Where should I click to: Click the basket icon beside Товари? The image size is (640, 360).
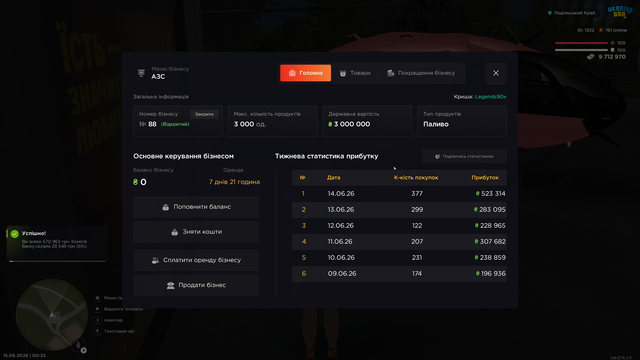(x=343, y=73)
